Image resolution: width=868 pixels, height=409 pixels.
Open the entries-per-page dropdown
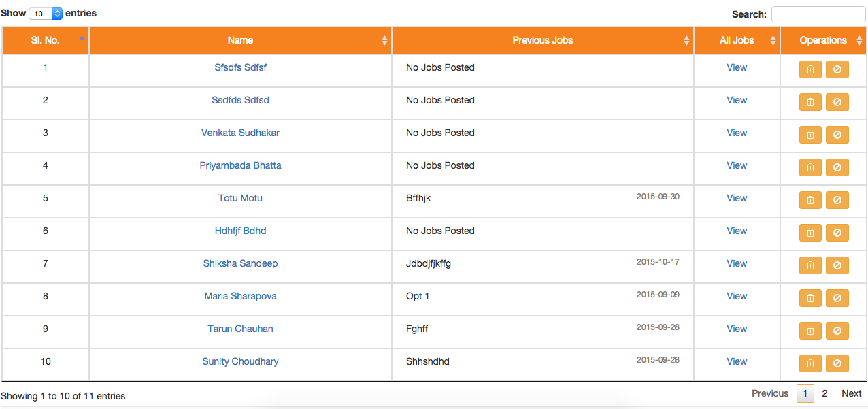coord(46,14)
